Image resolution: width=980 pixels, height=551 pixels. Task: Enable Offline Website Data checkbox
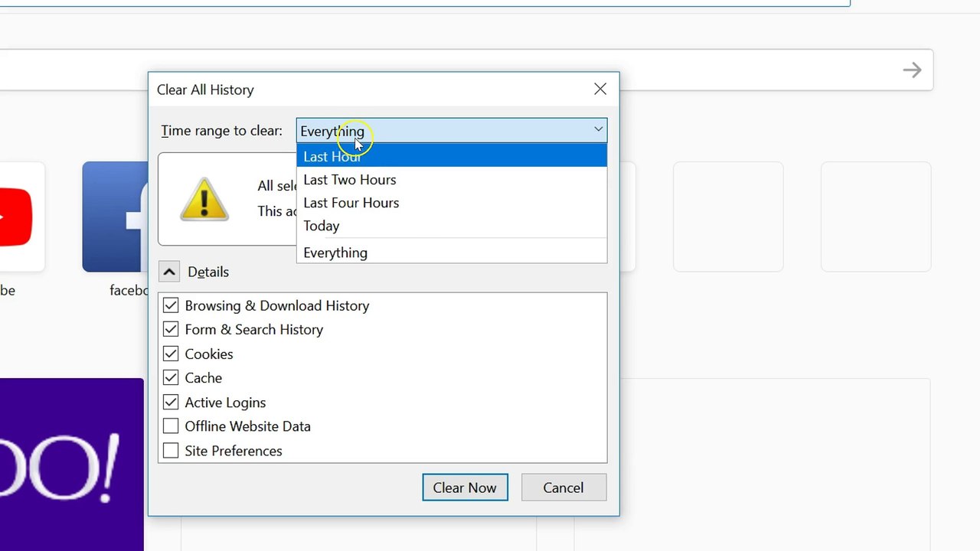pos(171,426)
